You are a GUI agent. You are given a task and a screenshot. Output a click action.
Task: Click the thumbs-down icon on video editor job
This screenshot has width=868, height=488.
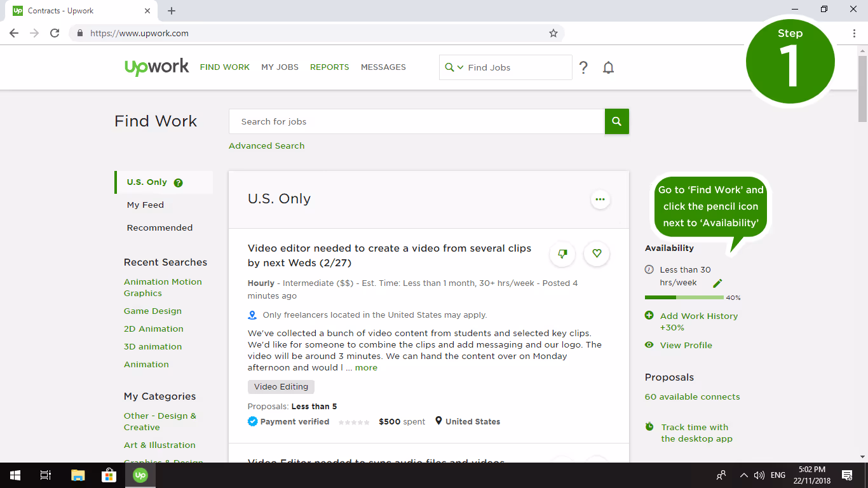562,254
